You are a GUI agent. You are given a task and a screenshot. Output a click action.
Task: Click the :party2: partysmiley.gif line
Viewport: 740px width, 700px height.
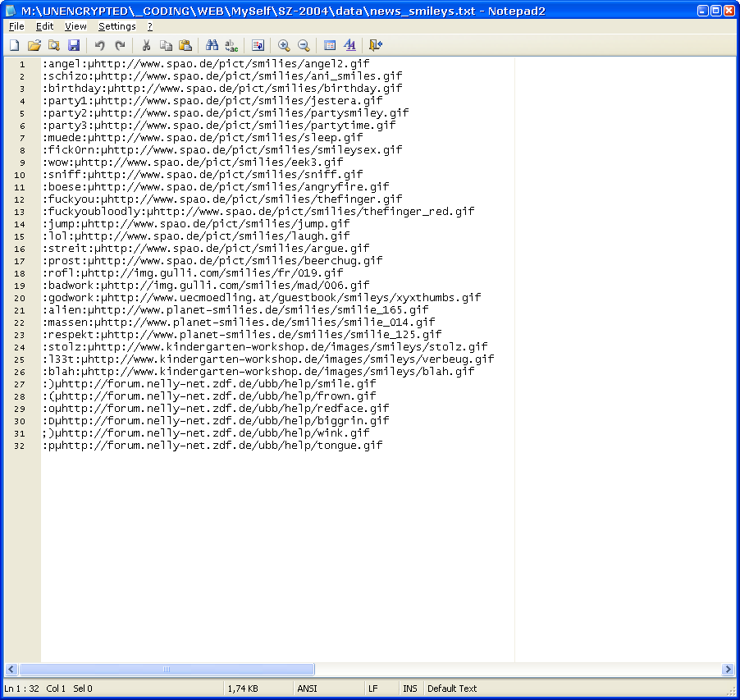[226, 112]
